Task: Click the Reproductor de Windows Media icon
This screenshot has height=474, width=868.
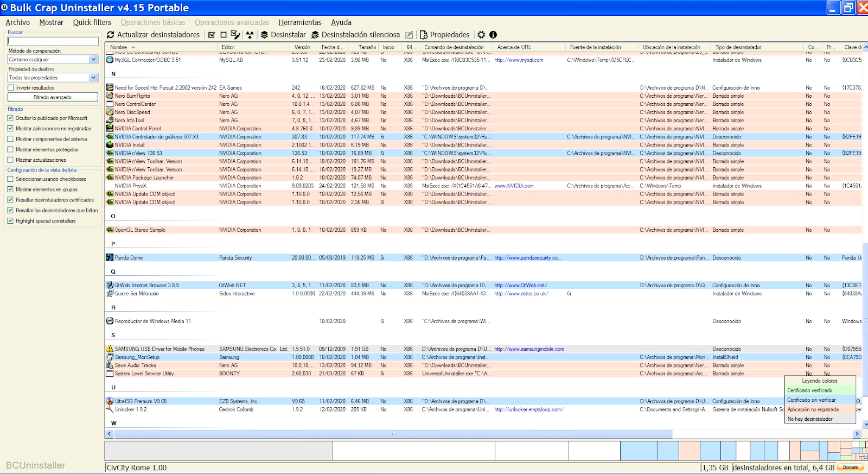Action: pyautogui.click(x=110, y=321)
